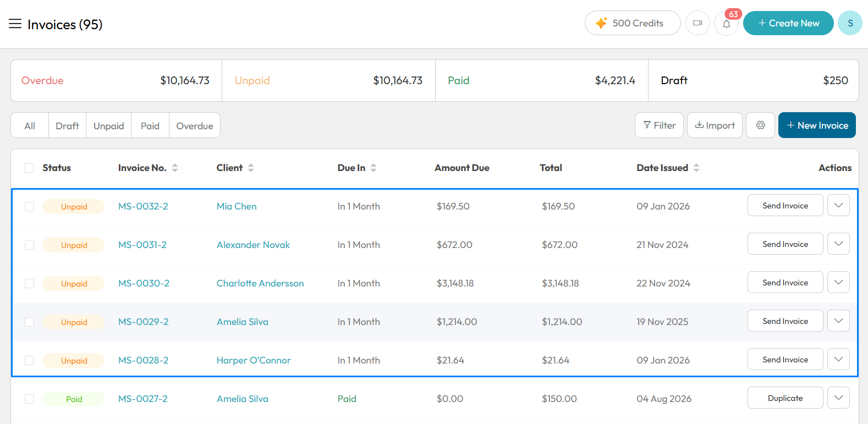
Task: Check the box for invoice MS-0029-2
Action: [30, 322]
